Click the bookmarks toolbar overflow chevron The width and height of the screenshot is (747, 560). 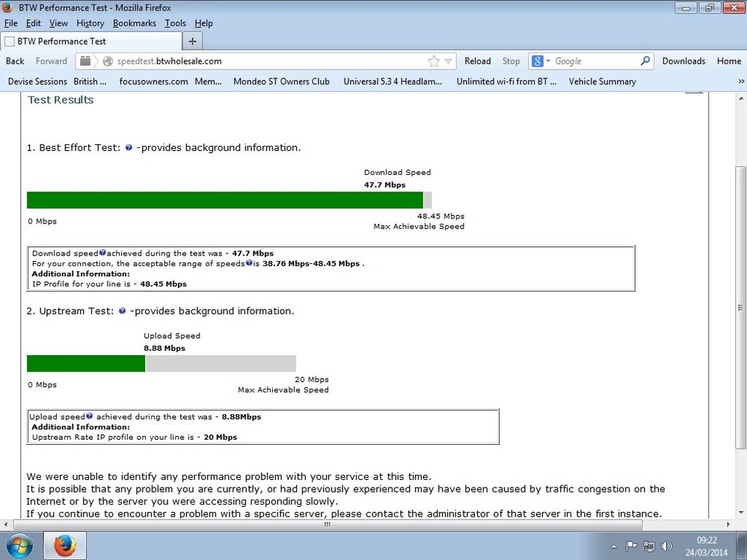click(741, 81)
